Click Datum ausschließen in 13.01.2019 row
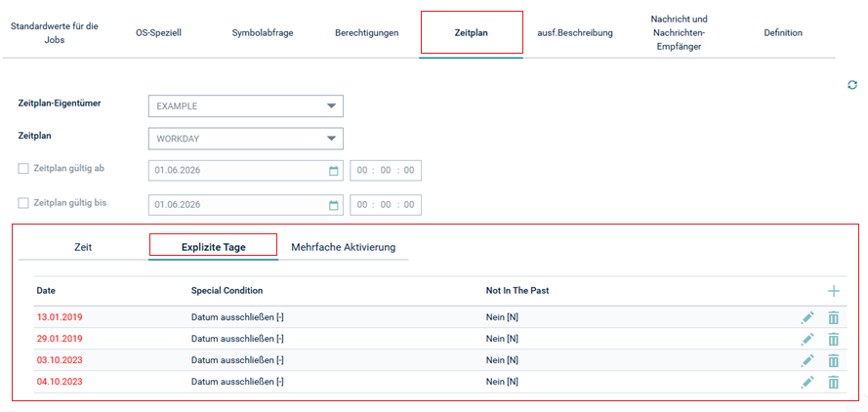This screenshot has height=412, width=868. 237,318
